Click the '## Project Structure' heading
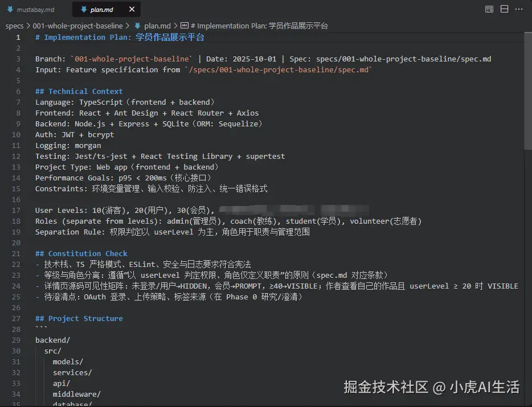The image size is (532, 407). click(x=79, y=318)
